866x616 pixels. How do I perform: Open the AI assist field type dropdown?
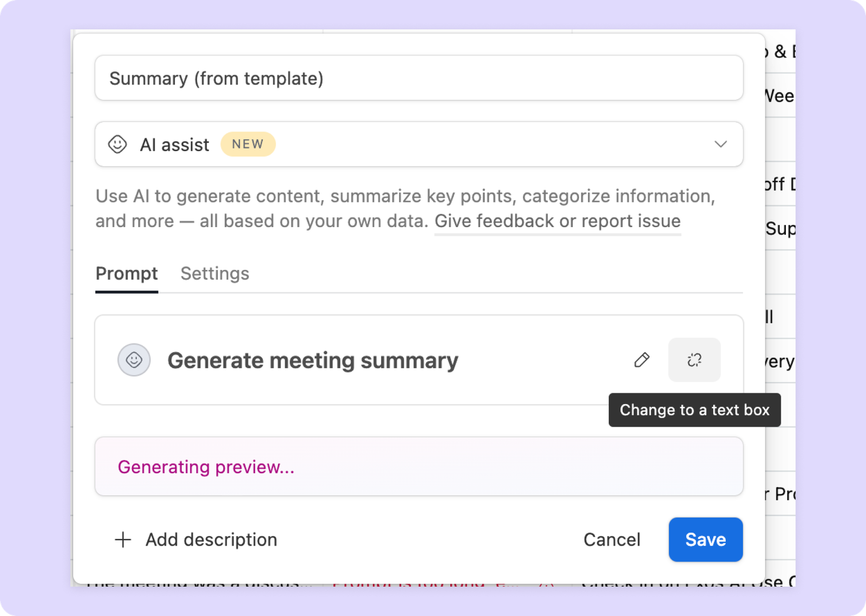tap(419, 144)
